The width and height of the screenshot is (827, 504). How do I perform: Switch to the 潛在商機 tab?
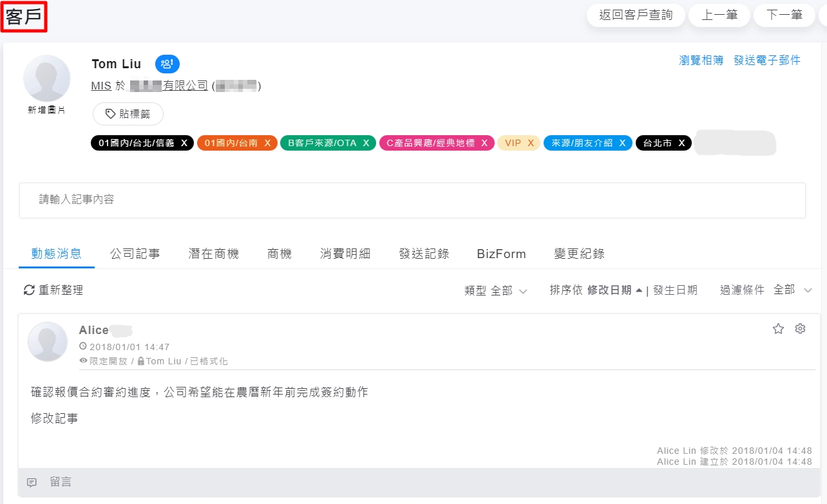pyautogui.click(x=213, y=254)
